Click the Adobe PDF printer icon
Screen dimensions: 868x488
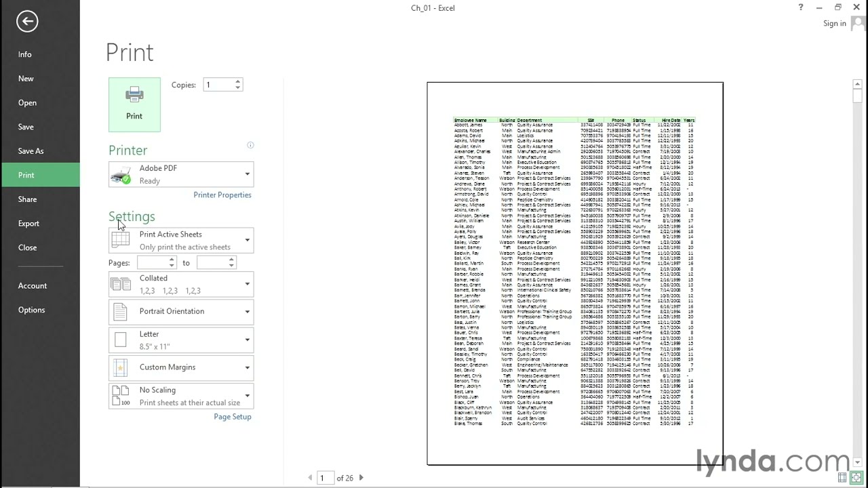tap(121, 174)
